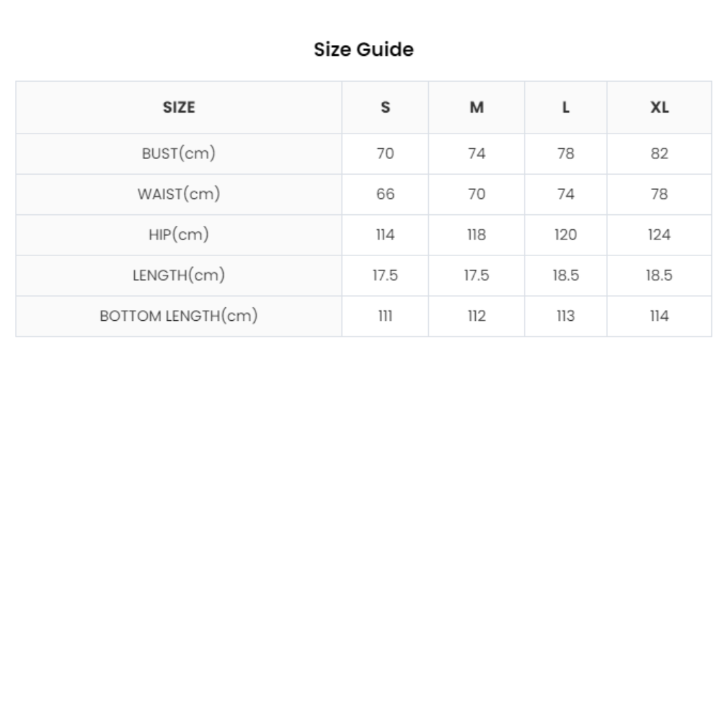
Task: Click bust value 82 for size XL
Action: 659,154
